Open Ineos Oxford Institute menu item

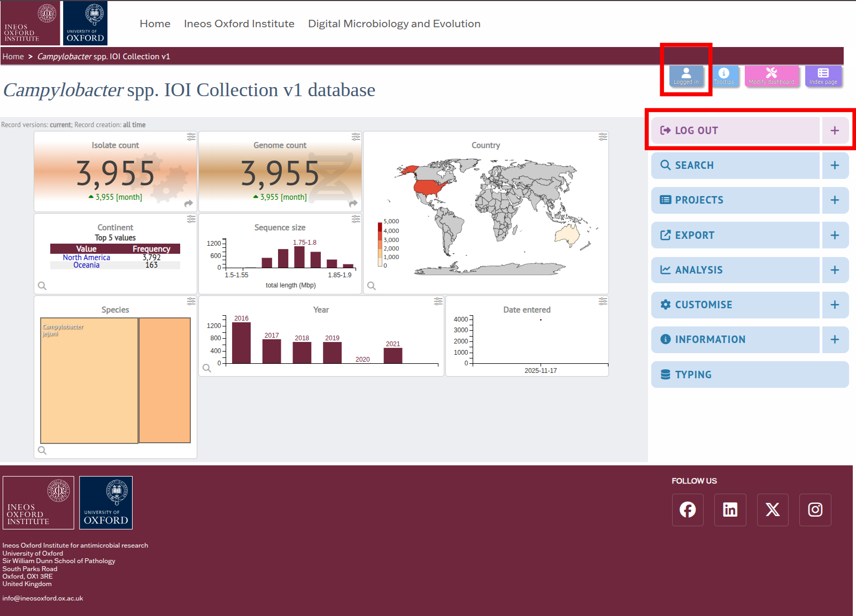point(239,24)
